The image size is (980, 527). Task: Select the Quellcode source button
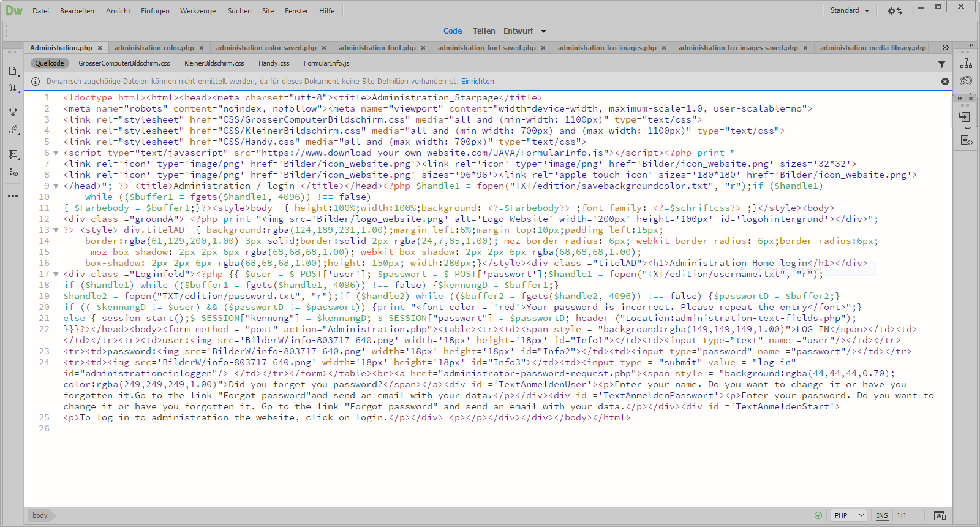[x=50, y=63]
